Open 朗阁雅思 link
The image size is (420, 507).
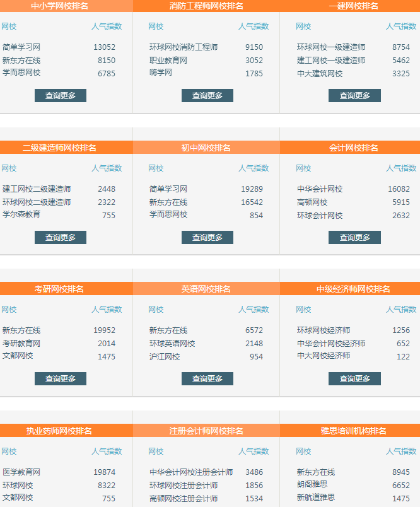[312, 484]
